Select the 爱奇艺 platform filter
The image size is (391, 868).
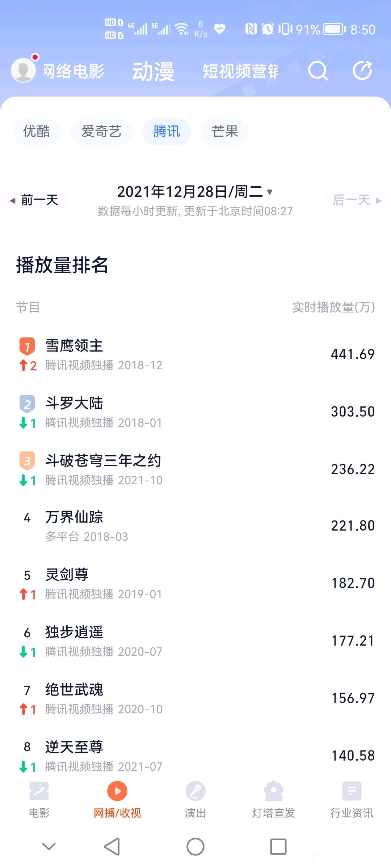click(x=101, y=131)
